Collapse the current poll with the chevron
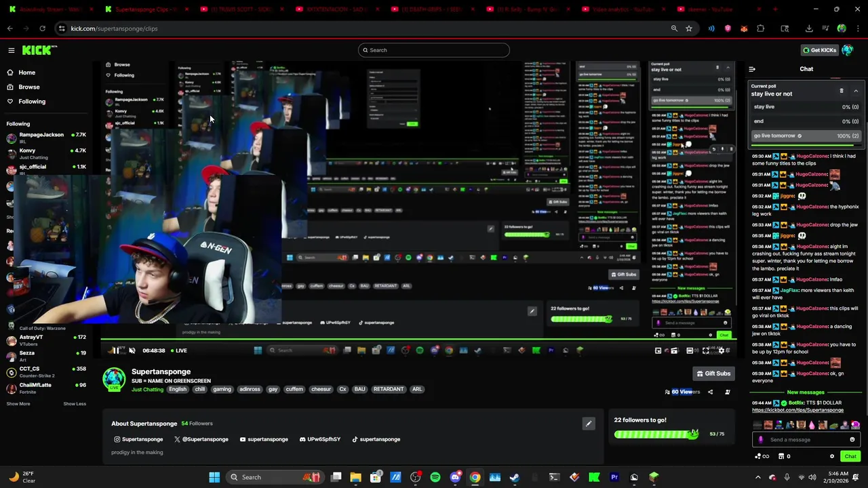The image size is (868, 488). click(856, 91)
